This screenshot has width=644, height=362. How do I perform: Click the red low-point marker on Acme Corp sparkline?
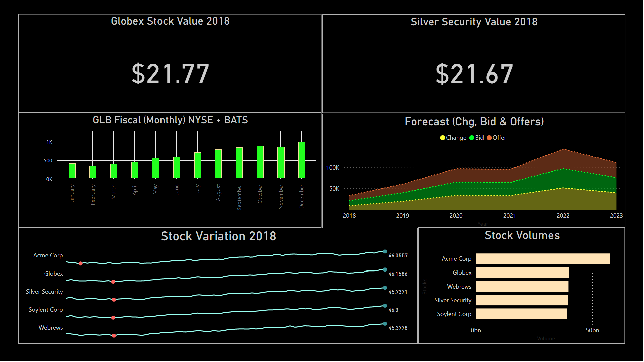81,264
